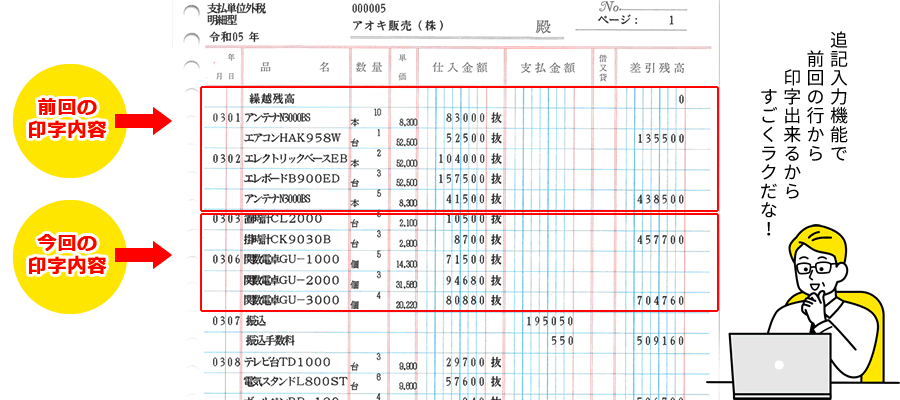Image resolution: width=900 pixels, height=400 pixels.
Task: Click the 殿 character in the header
Action: point(543,25)
